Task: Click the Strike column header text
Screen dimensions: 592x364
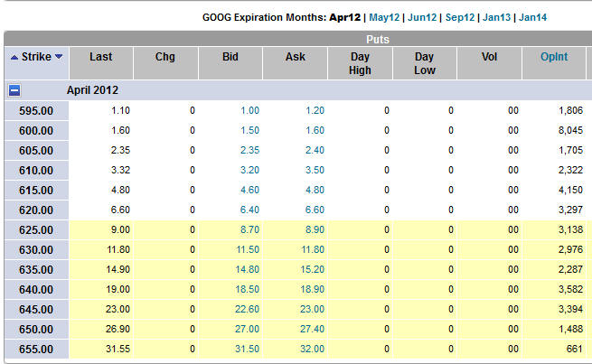Action: pos(36,57)
